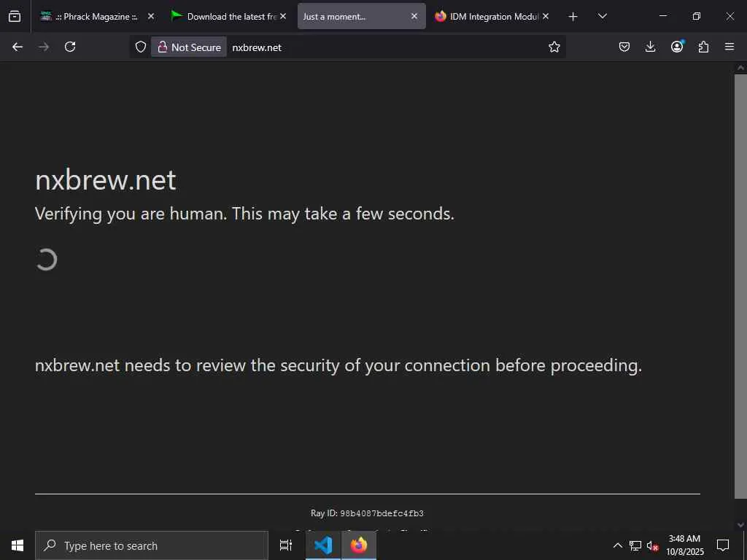Close the IDM Integration Module tab
This screenshot has width=747, height=560.
point(546,16)
